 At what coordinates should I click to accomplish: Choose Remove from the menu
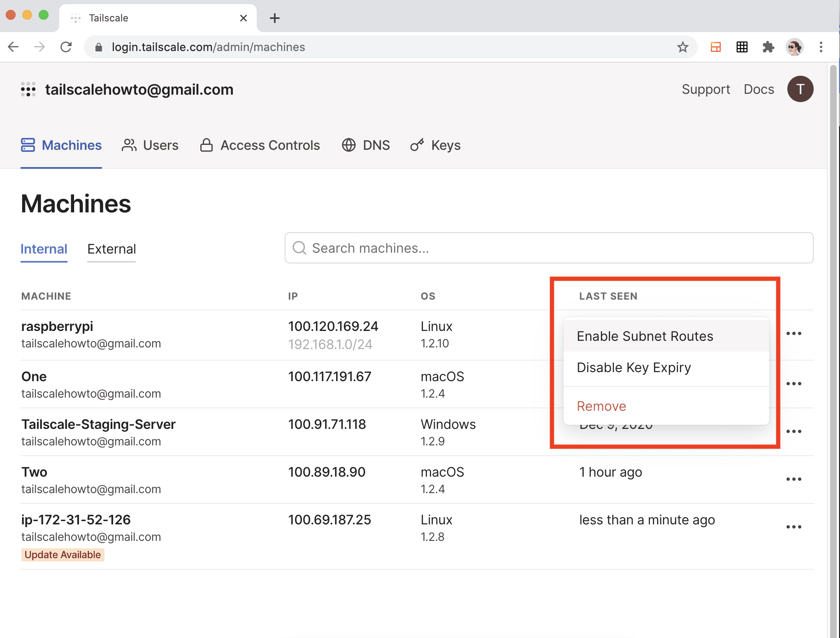click(x=666, y=406)
